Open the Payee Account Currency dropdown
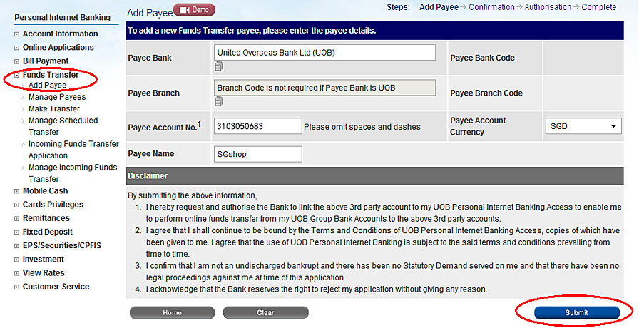The image size is (644, 328). [x=583, y=127]
